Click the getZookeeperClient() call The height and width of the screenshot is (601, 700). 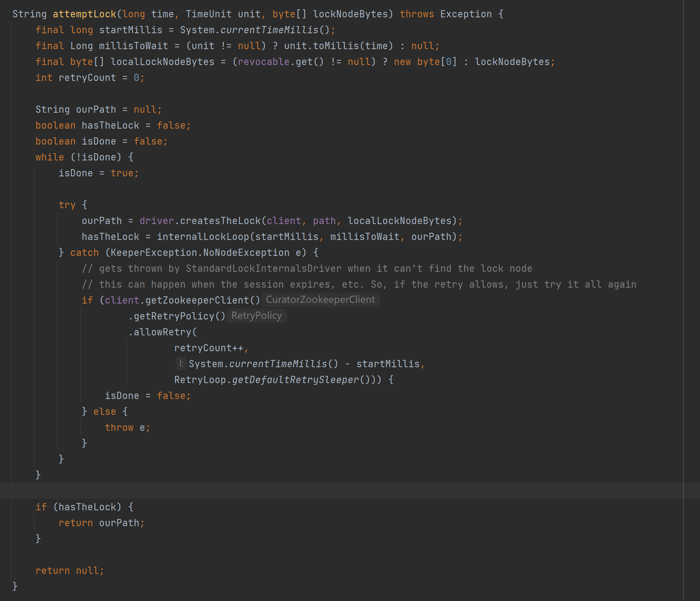coord(203,300)
